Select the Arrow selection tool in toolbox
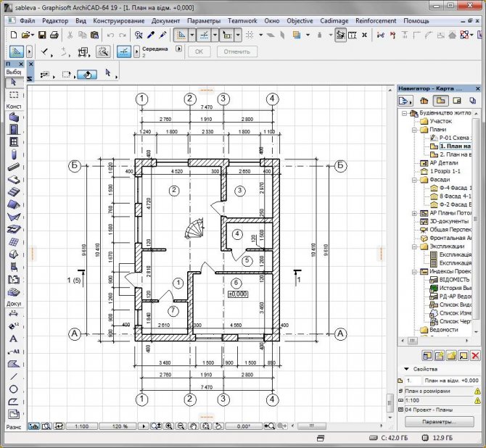This screenshot has width=486, height=448. pyautogui.click(x=14, y=83)
